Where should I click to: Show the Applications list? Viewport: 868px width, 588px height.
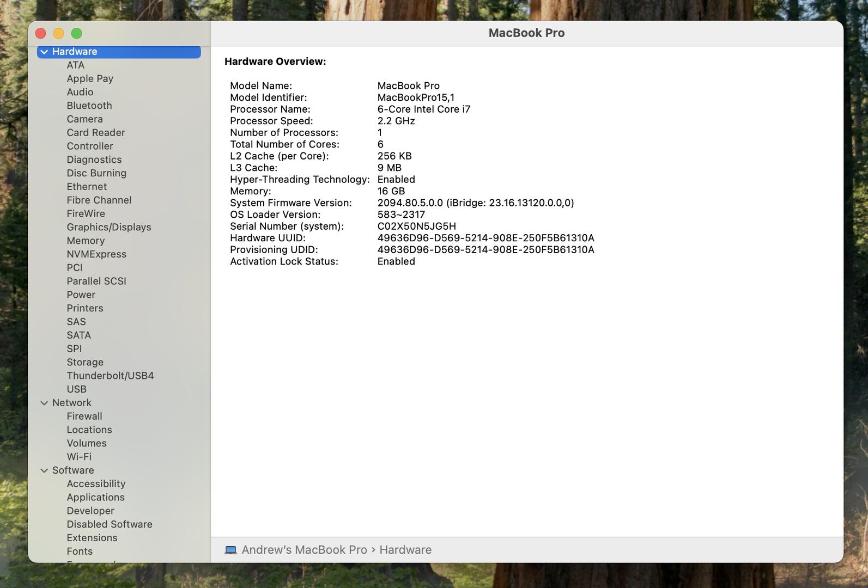tap(96, 497)
